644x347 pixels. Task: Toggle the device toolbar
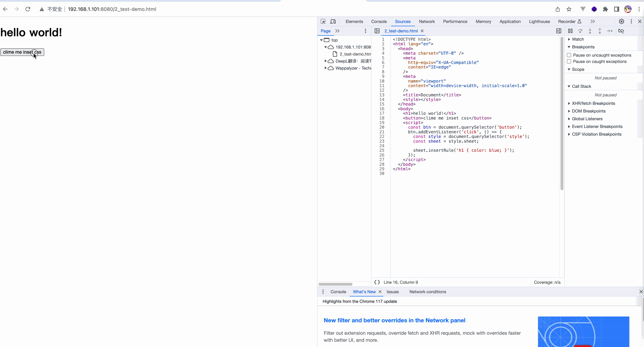tap(333, 21)
